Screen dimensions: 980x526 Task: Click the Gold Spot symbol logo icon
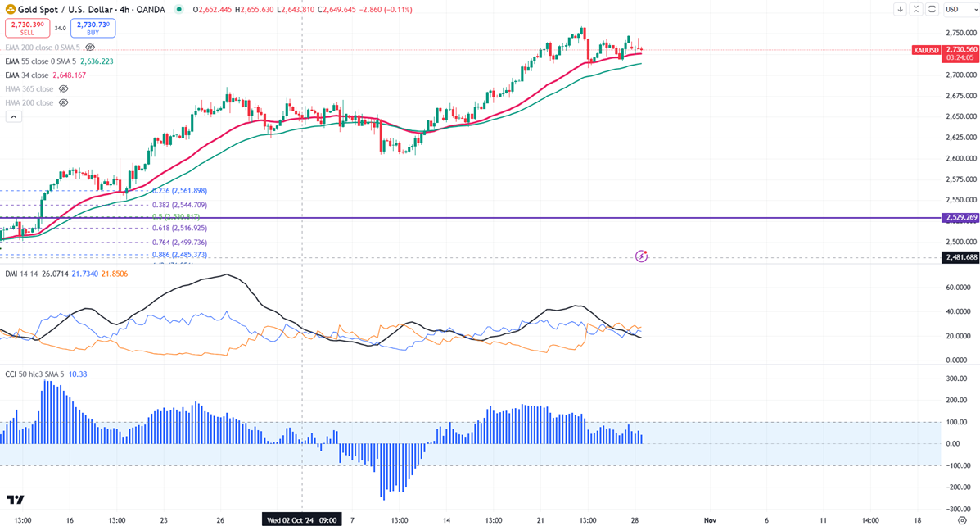click(10, 9)
